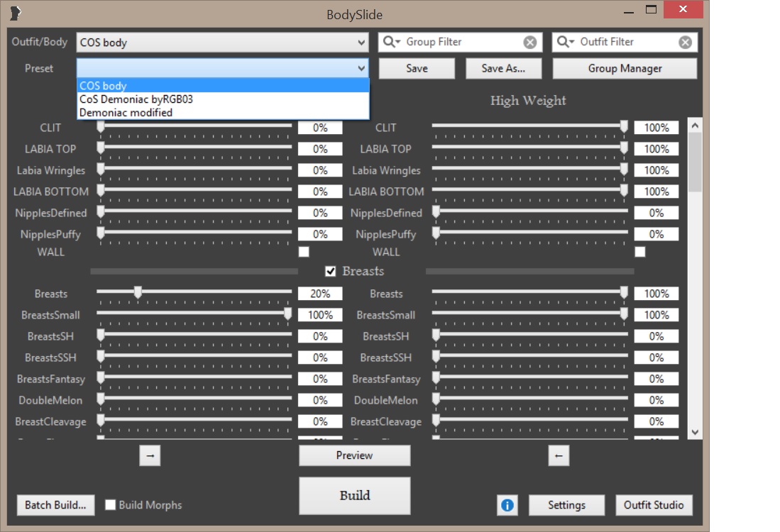
Task: Uncheck the Breasts category checkbox
Action: pyautogui.click(x=330, y=271)
